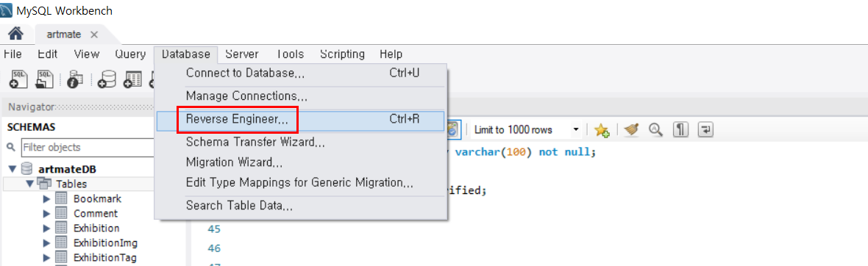Open the Server menu
868x266 pixels.
(x=242, y=54)
